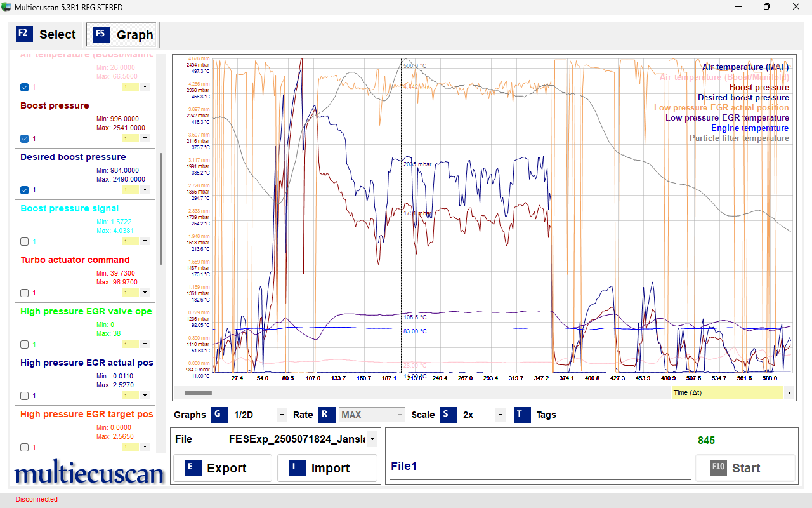Click the T shortcut icon for Tags
Viewport: 812px width, 508px height.
point(522,415)
